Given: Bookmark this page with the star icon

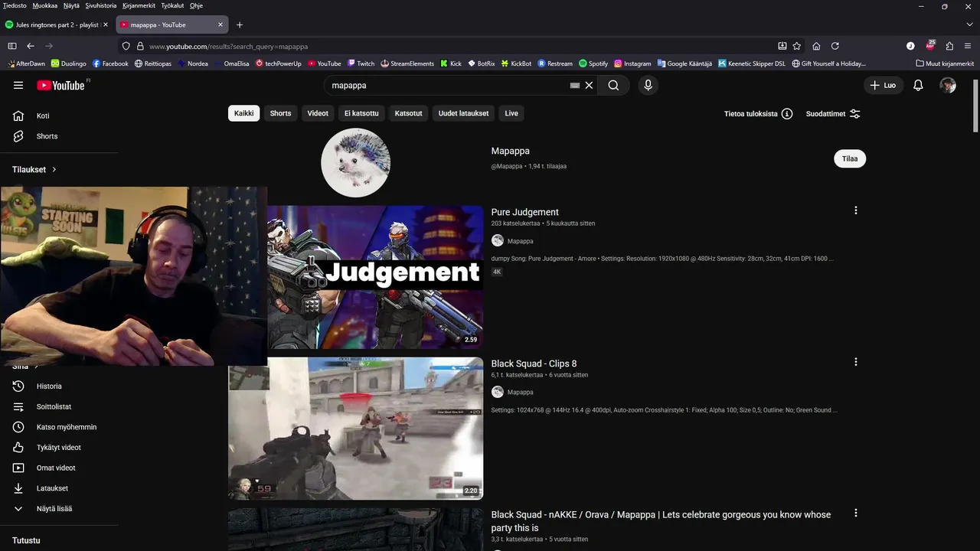Looking at the screenshot, I should 797,46.
